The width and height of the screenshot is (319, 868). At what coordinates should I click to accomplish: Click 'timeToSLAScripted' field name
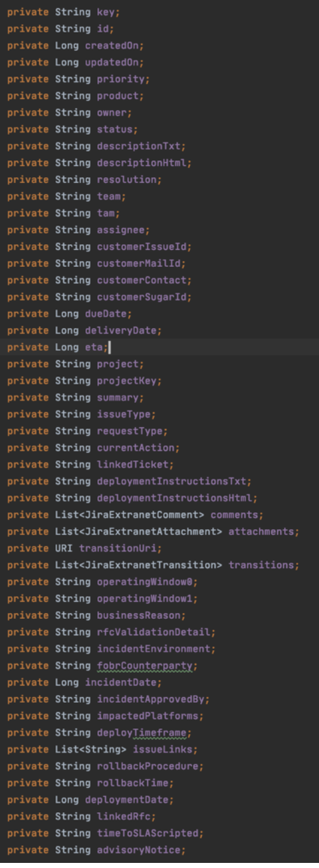147,832
